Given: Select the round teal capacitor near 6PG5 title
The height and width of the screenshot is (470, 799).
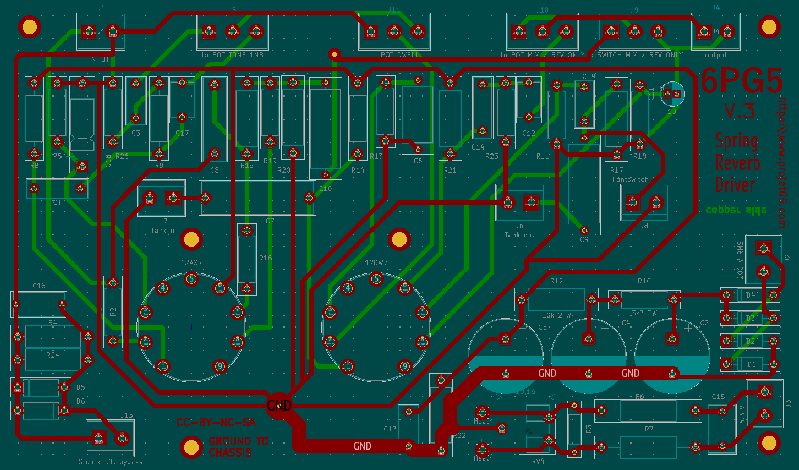Looking at the screenshot, I should [x=670, y=94].
